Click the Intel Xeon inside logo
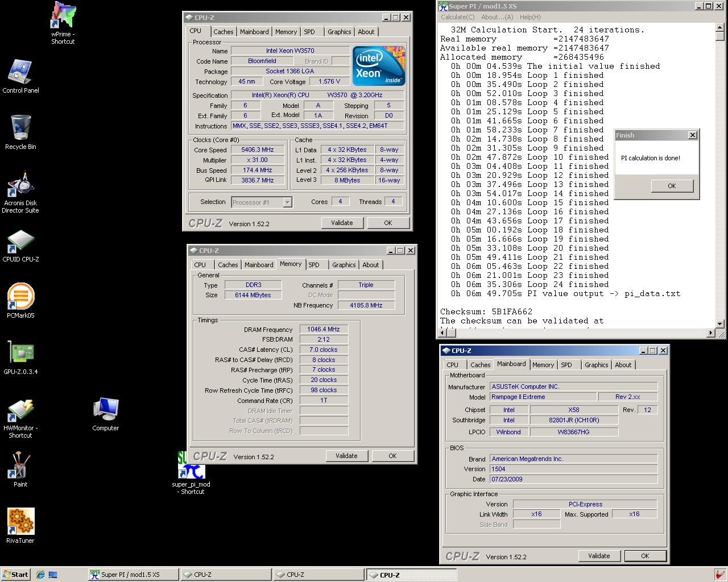 pos(379,65)
